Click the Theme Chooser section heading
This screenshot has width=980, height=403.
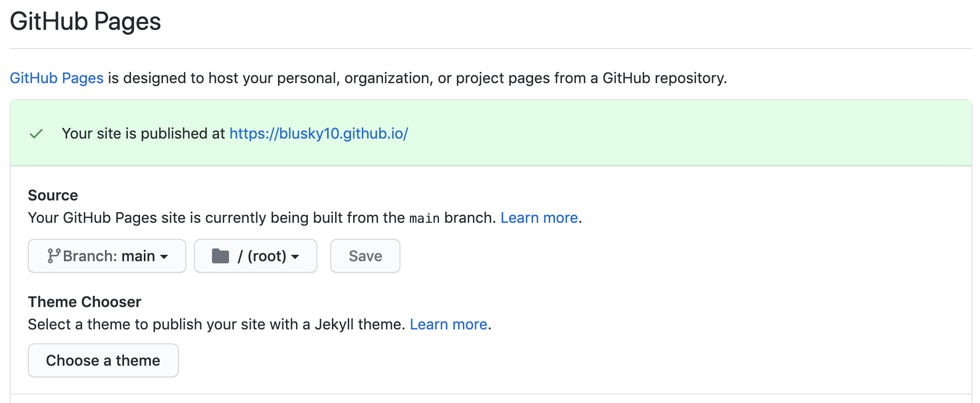coord(85,302)
